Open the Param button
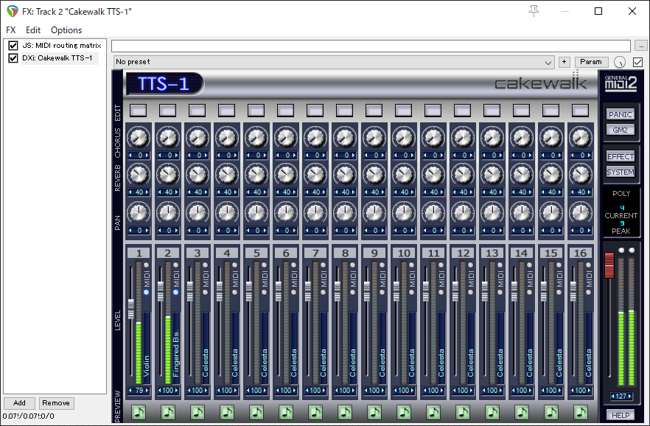 coord(591,62)
